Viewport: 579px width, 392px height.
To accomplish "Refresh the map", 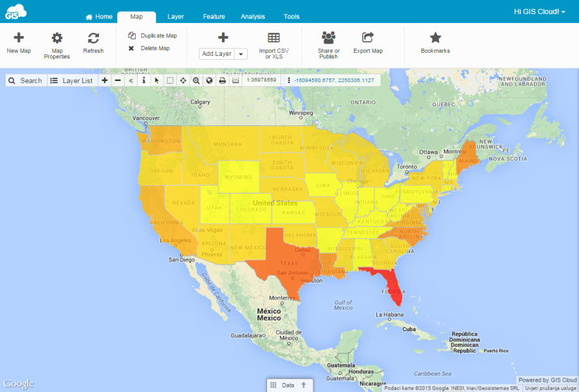I will click(x=93, y=43).
